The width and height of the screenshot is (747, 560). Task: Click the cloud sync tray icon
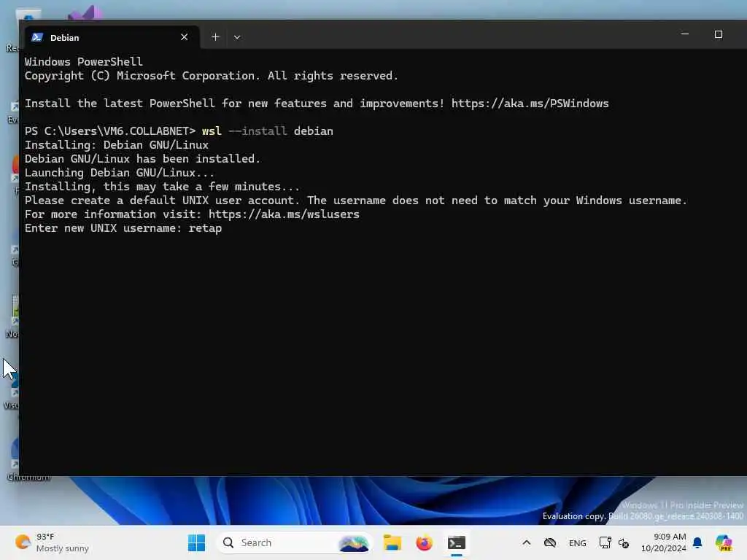coord(550,542)
